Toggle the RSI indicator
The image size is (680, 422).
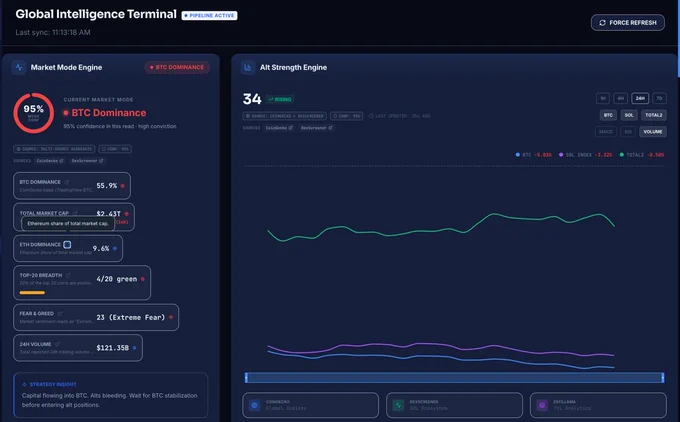(x=628, y=131)
